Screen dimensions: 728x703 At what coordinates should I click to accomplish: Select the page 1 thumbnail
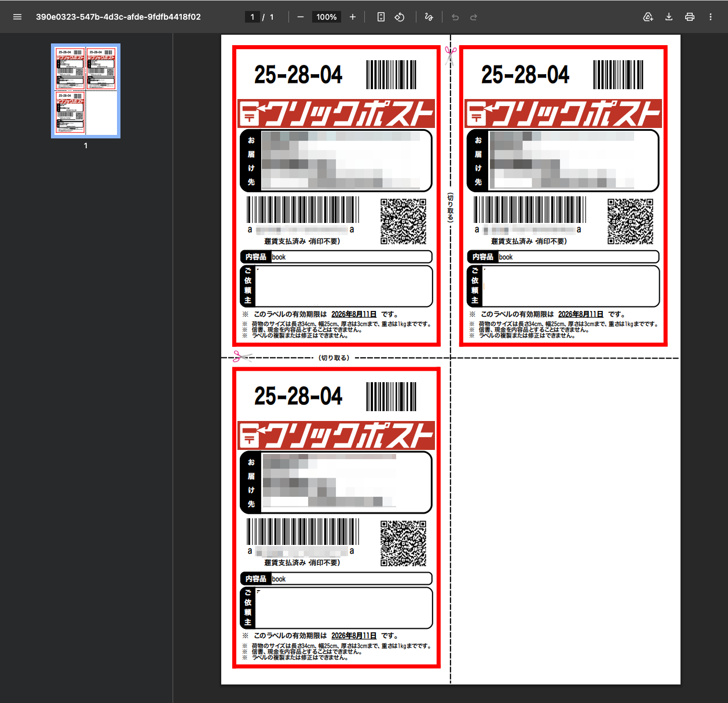click(x=86, y=91)
